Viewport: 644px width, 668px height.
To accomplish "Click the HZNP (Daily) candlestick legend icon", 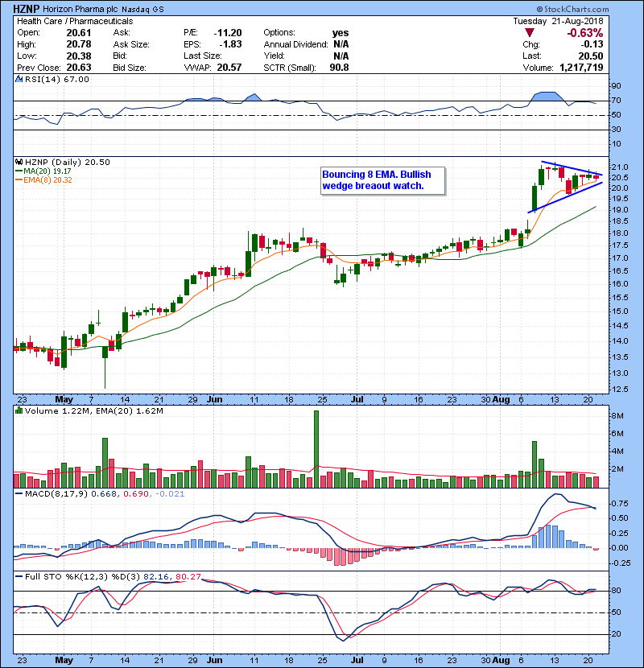I will tap(19, 163).
